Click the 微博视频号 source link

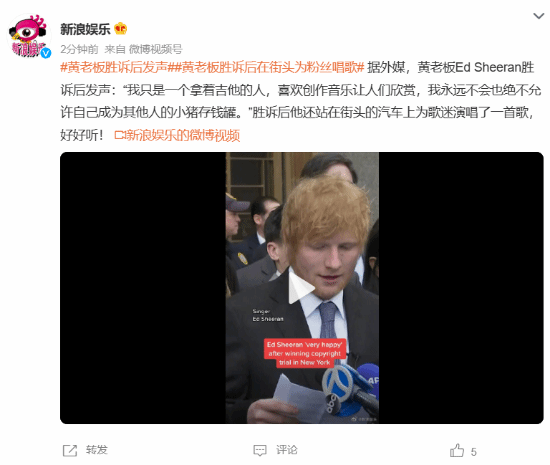tap(155, 49)
